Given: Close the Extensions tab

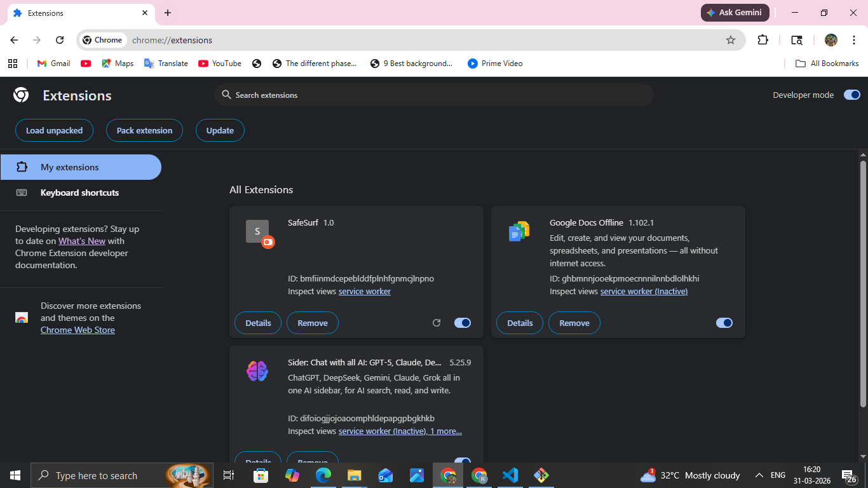Looking at the screenshot, I should pyautogui.click(x=145, y=13).
